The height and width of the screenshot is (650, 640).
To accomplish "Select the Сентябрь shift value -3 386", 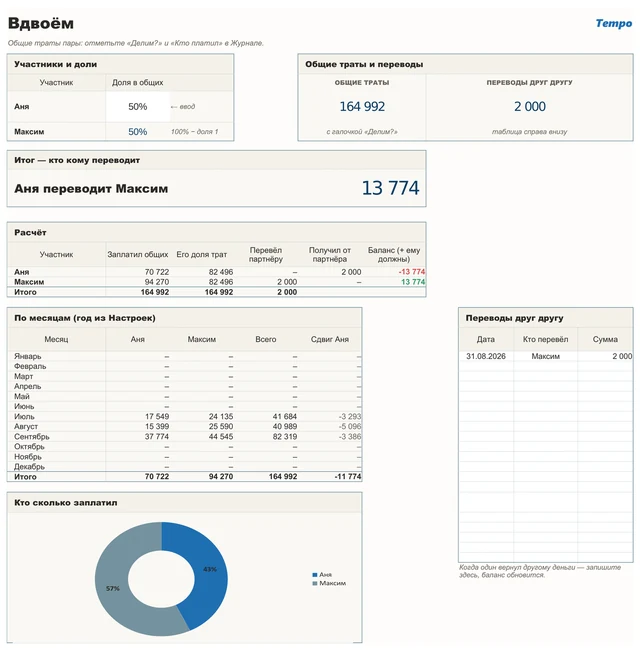I will pos(350,437).
